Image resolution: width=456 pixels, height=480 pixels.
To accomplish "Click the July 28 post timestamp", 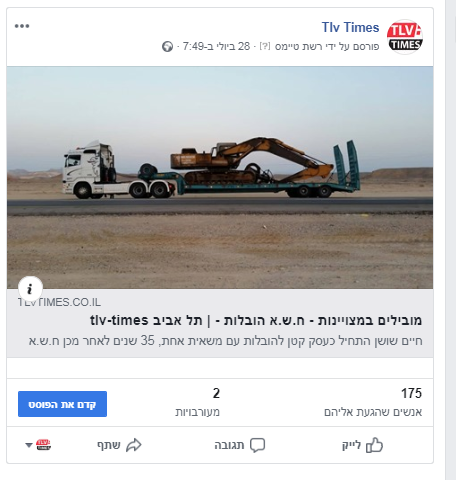I will coord(216,46).
